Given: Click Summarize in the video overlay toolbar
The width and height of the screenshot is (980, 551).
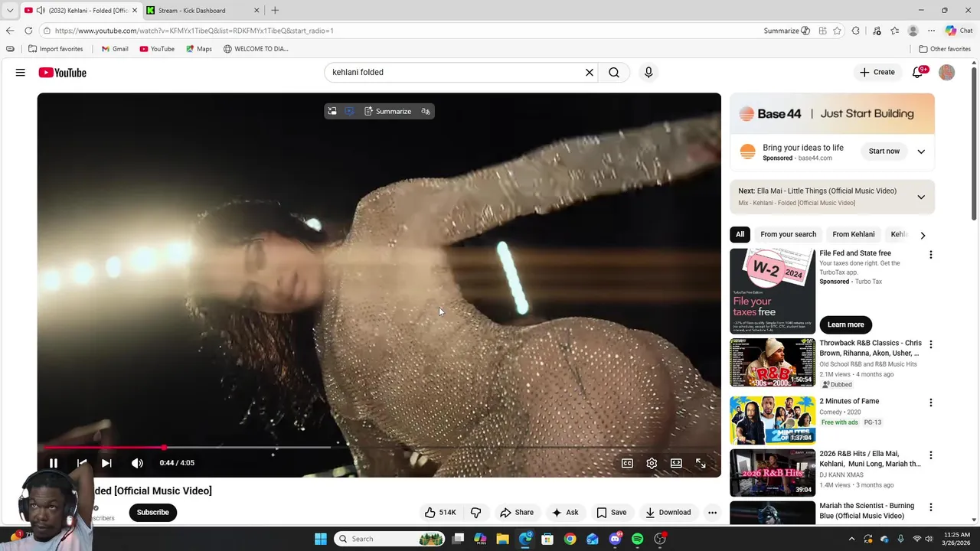Looking at the screenshot, I should click(387, 112).
